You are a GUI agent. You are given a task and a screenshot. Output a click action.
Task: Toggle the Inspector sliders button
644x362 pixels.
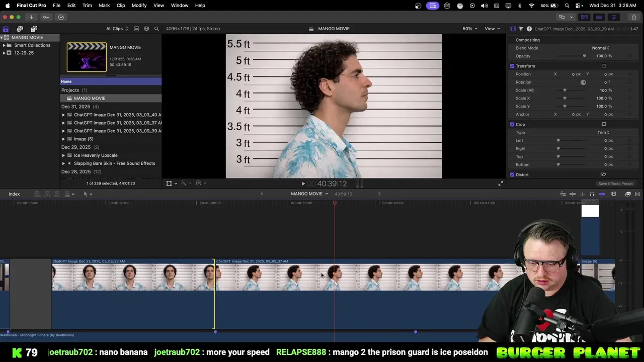(x=613, y=17)
